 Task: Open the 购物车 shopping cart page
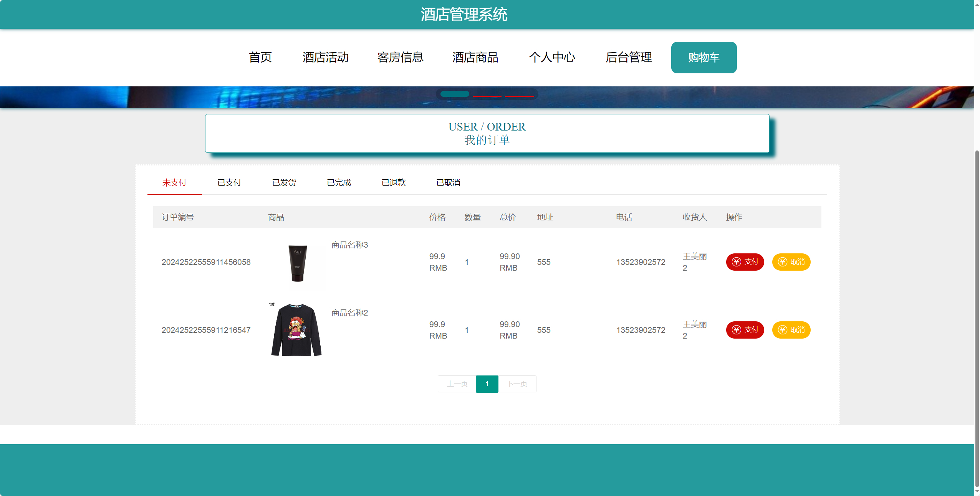(x=704, y=57)
